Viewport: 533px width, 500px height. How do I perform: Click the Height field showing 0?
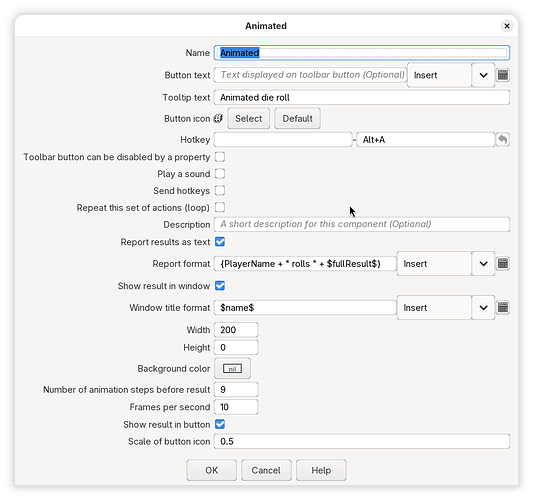pos(236,347)
